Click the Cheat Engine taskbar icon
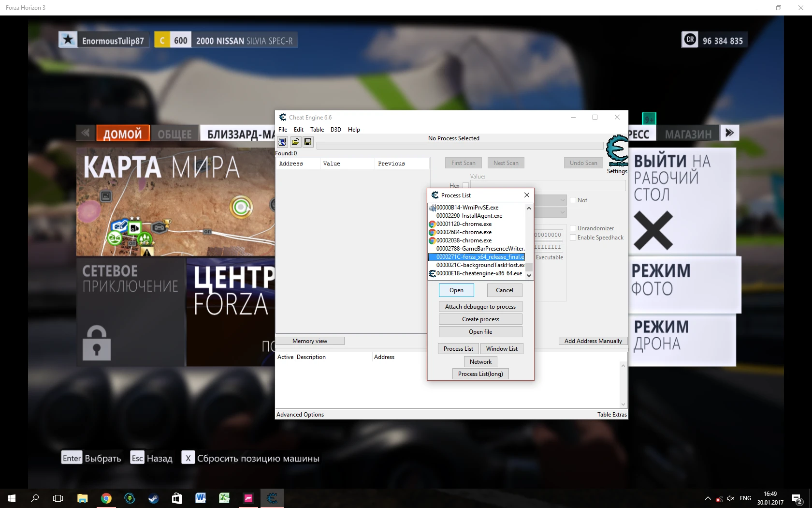 (272, 498)
